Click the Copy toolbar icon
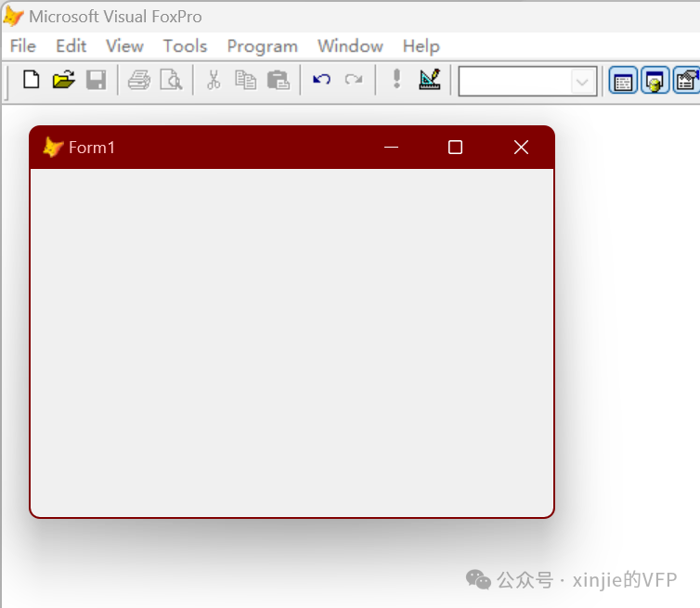Viewport: 700px width, 608px height. [245, 80]
